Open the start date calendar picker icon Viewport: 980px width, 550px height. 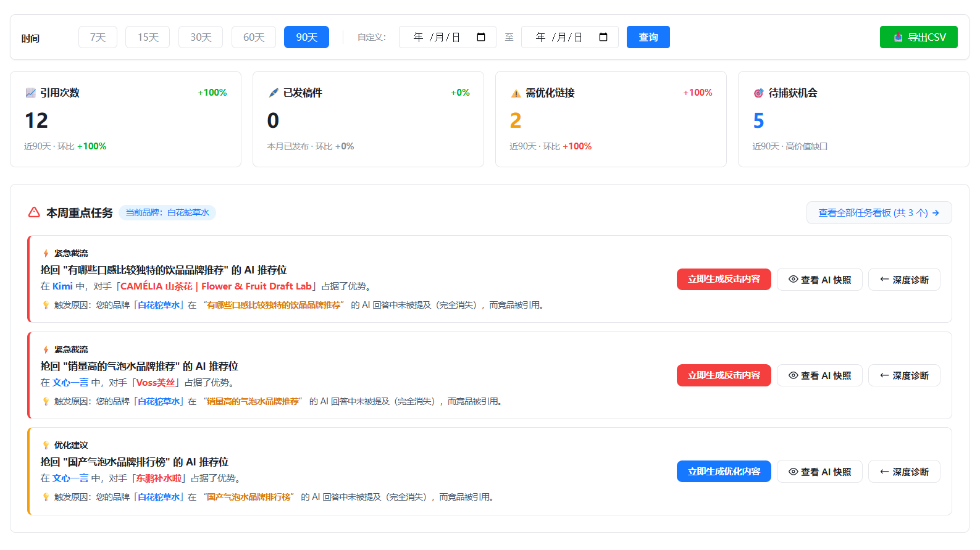point(481,37)
